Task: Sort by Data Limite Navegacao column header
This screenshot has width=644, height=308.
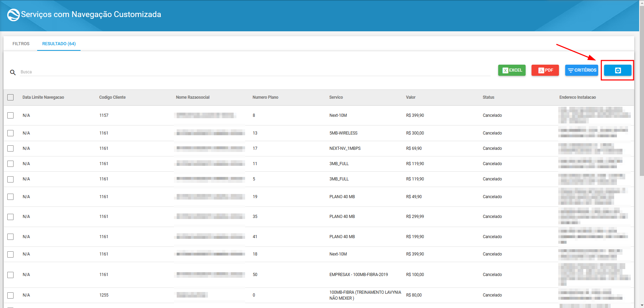Action: click(x=43, y=97)
